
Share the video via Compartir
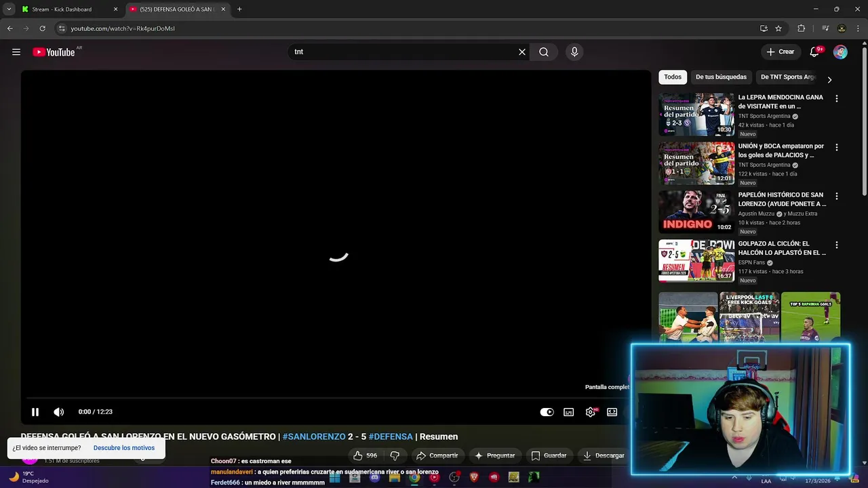coord(437,455)
